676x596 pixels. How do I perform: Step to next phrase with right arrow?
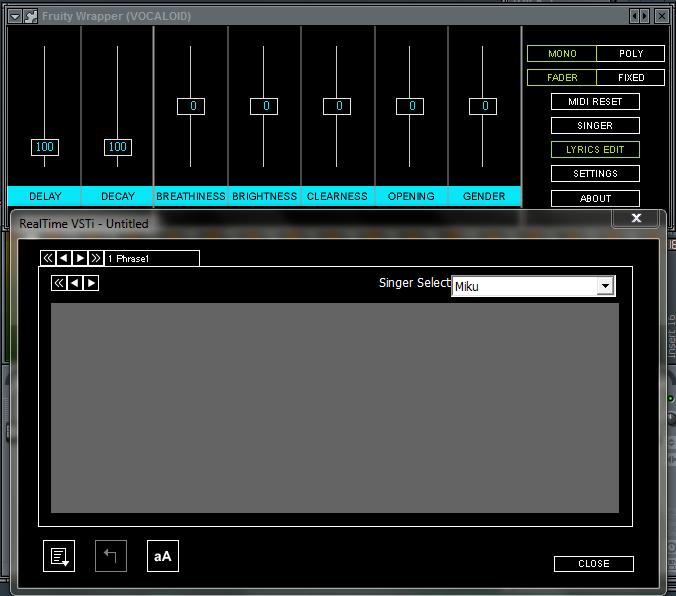(x=80, y=258)
